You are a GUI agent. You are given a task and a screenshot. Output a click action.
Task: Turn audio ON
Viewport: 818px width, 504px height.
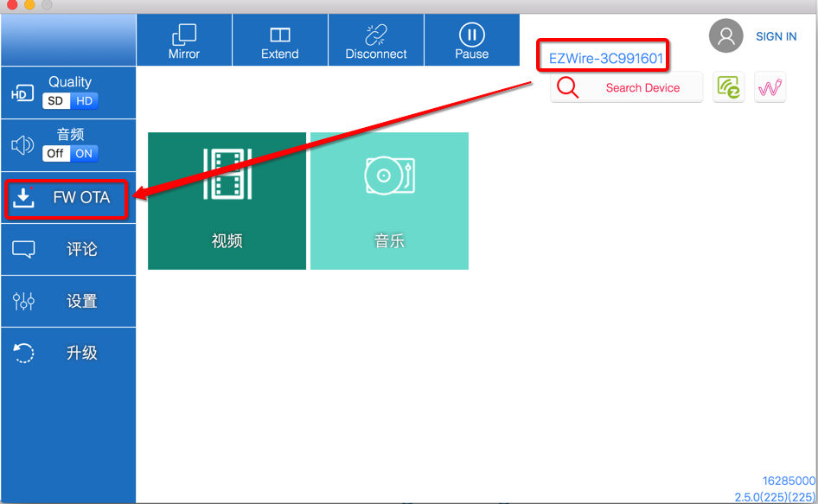coord(84,153)
